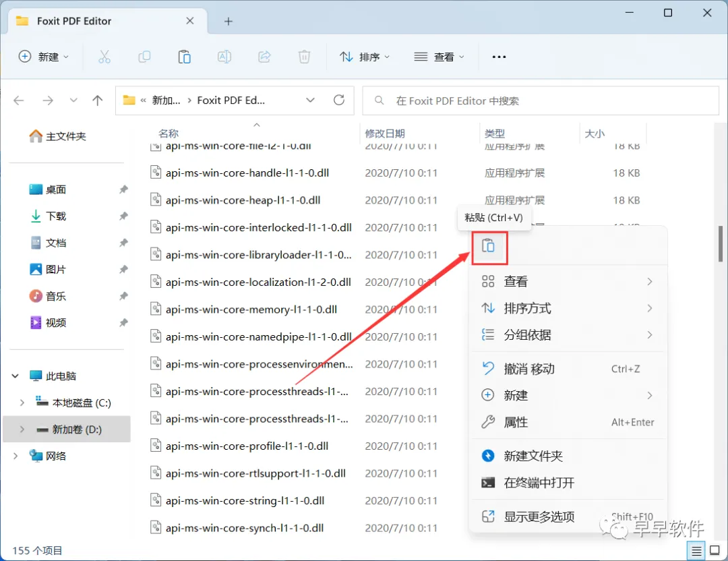Click the Delete trash icon in toolbar
Viewport: 728px width, 561px height.
(x=304, y=57)
